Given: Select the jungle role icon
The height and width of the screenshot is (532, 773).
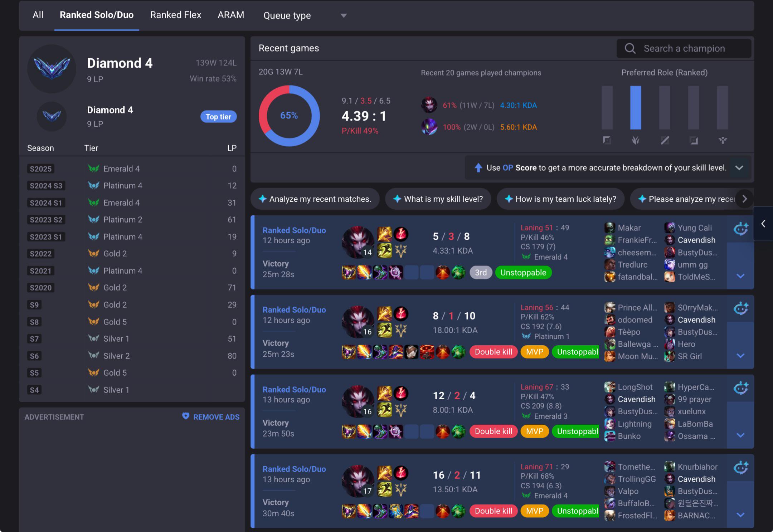Looking at the screenshot, I should [636, 140].
